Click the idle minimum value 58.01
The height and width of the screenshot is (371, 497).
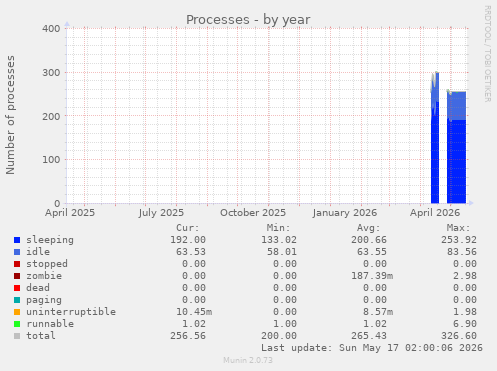tap(282, 252)
